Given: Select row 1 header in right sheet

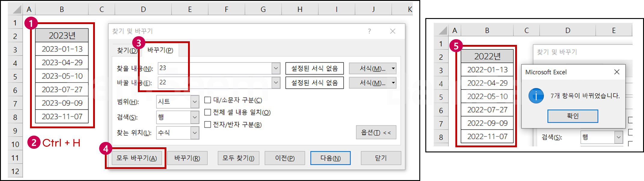Looking at the screenshot, I should coord(441,44).
